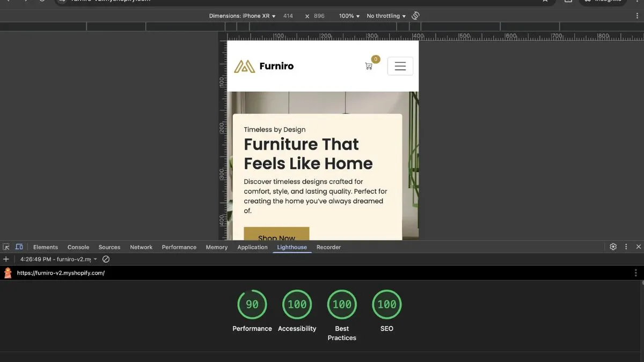Screen dimensions: 644x362
Task: Switch to the Console tab
Action: click(x=78, y=247)
